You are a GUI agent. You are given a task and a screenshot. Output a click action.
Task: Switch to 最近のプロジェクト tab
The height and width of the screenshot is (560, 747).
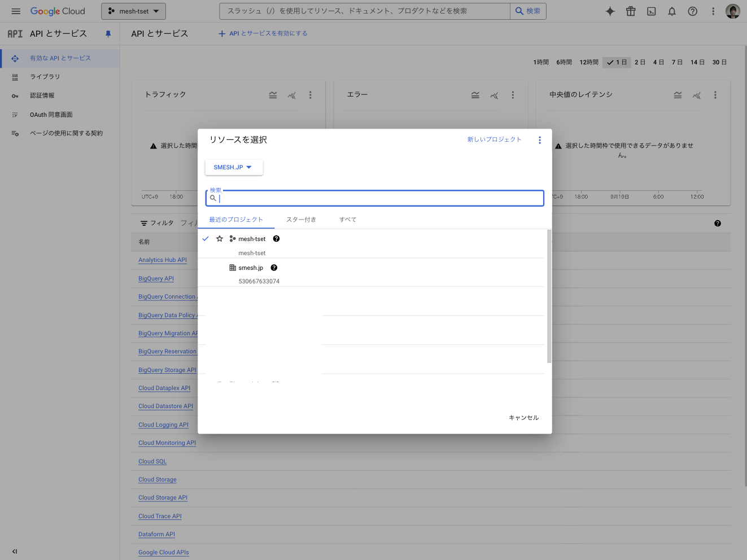tap(236, 220)
